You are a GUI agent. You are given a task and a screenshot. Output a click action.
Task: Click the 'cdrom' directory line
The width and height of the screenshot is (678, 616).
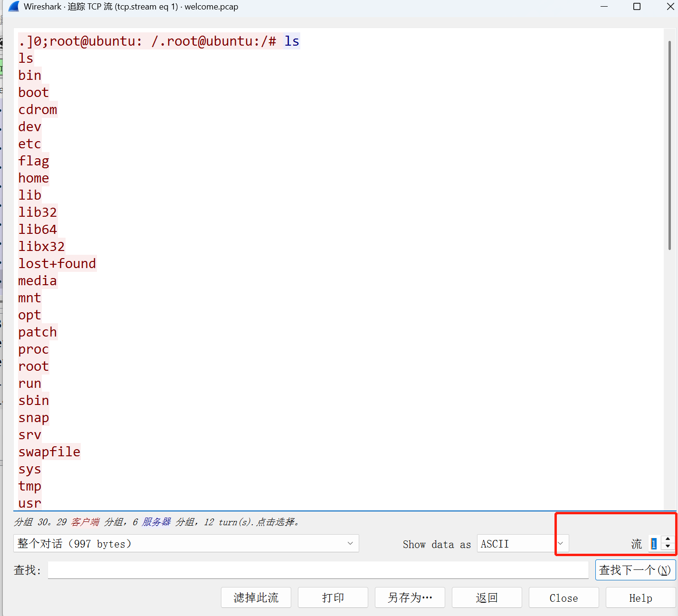[38, 110]
